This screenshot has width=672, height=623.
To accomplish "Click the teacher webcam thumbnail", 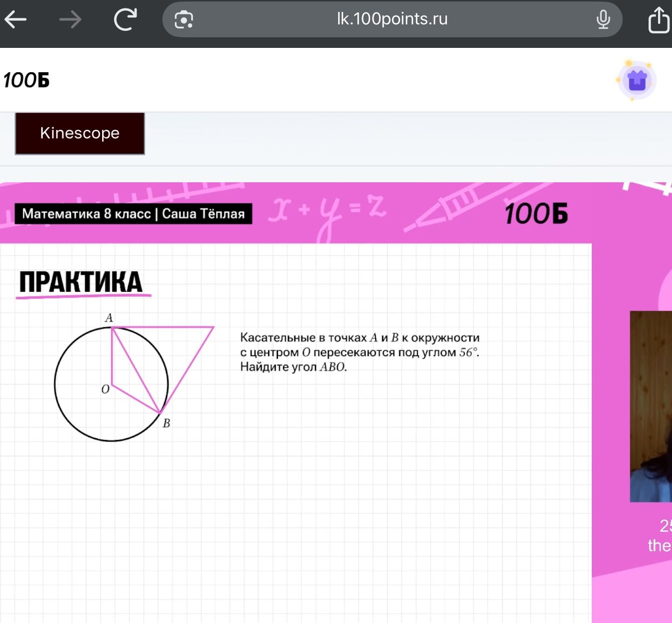I will (651, 406).
